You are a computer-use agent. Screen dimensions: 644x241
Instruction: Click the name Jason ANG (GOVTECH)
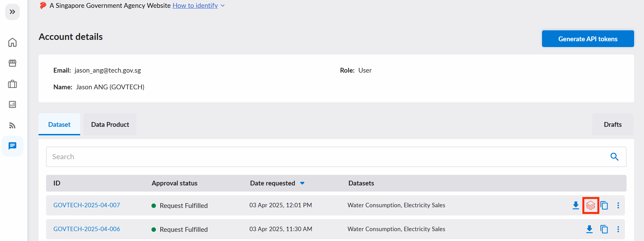coord(110,87)
